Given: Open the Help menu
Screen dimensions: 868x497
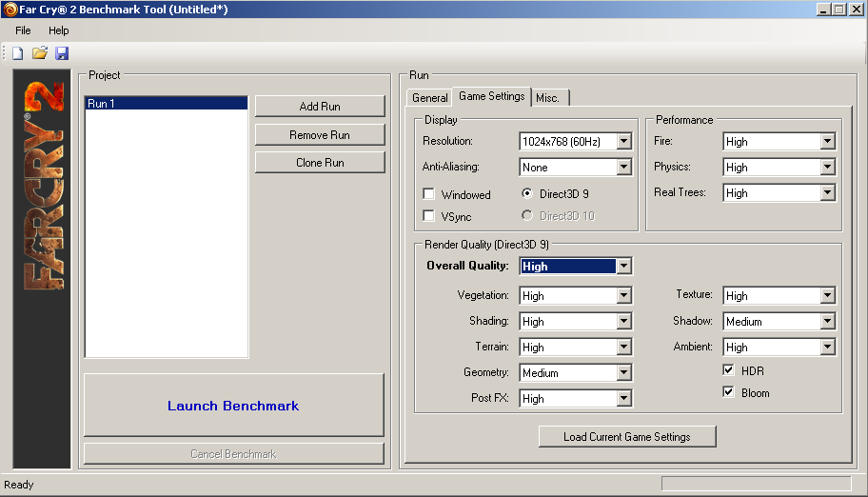Looking at the screenshot, I should (x=59, y=30).
